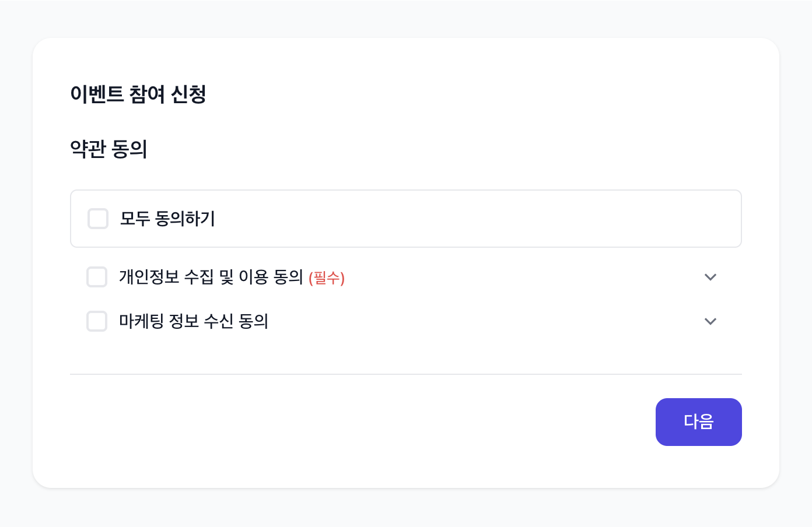This screenshot has height=527, width=812.
Task: Enable the required personal information consent
Action: coord(97,277)
